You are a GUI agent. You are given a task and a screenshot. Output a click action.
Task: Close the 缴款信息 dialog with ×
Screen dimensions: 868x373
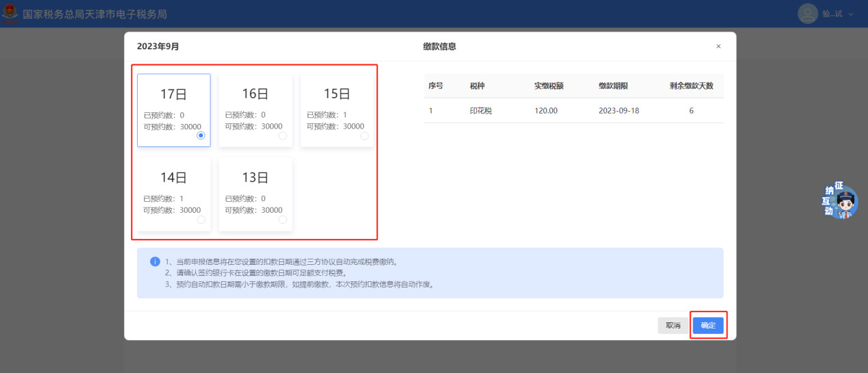click(718, 47)
